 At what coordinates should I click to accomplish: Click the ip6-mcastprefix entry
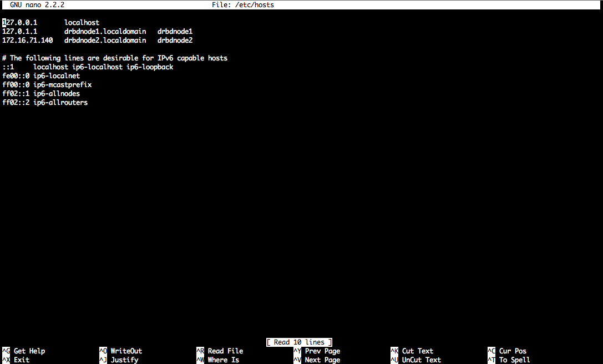click(62, 85)
